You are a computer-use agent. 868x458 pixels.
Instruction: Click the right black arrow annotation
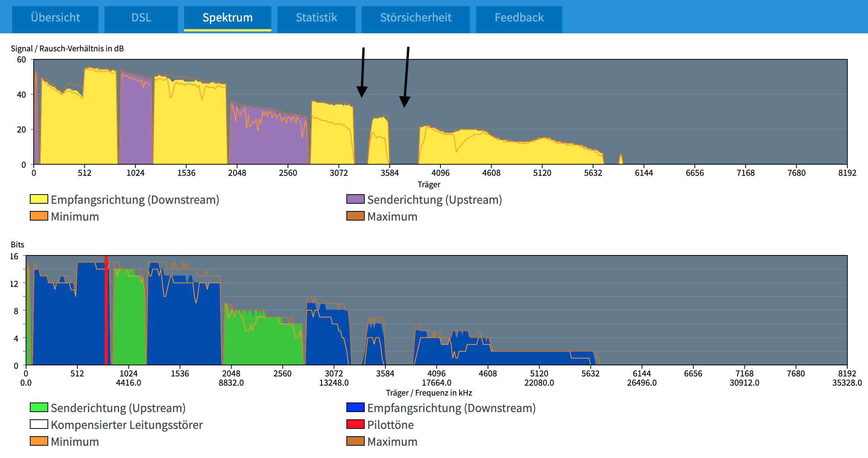pyautogui.click(x=406, y=77)
